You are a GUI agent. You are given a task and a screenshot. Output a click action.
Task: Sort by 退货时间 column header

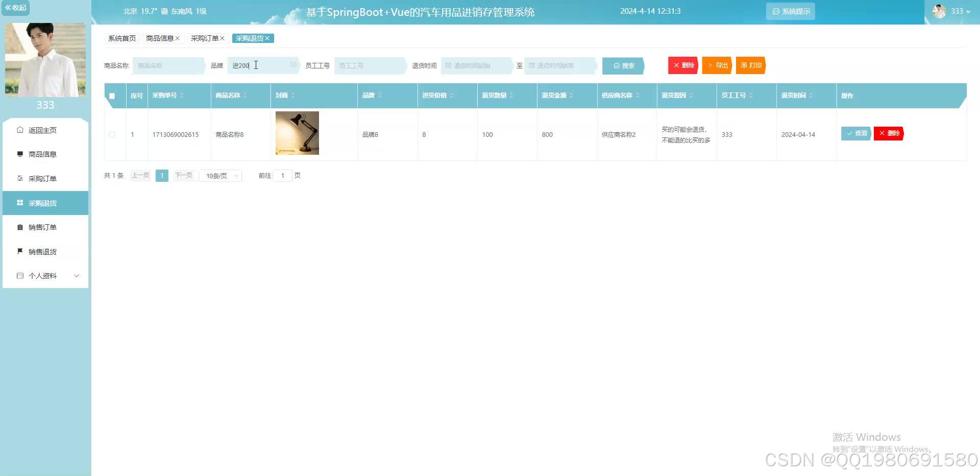tap(811, 96)
